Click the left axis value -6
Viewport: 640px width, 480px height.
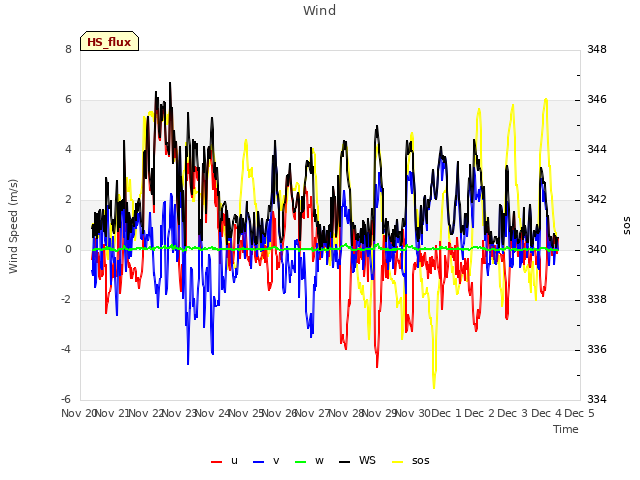(x=66, y=399)
